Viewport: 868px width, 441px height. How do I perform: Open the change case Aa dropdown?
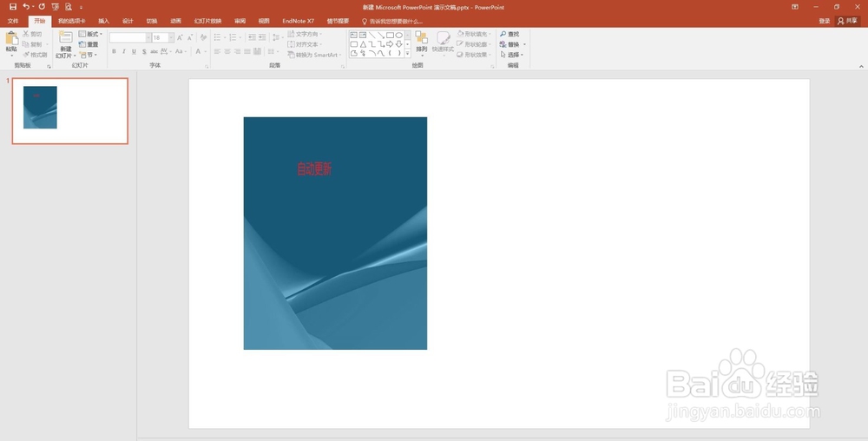(x=181, y=51)
